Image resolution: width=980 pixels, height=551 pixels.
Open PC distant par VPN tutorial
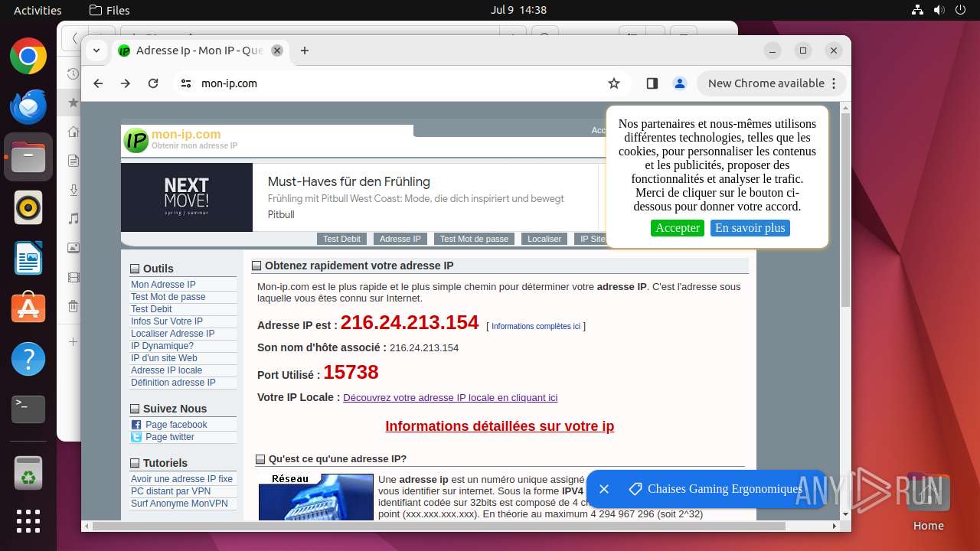pyautogui.click(x=171, y=491)
